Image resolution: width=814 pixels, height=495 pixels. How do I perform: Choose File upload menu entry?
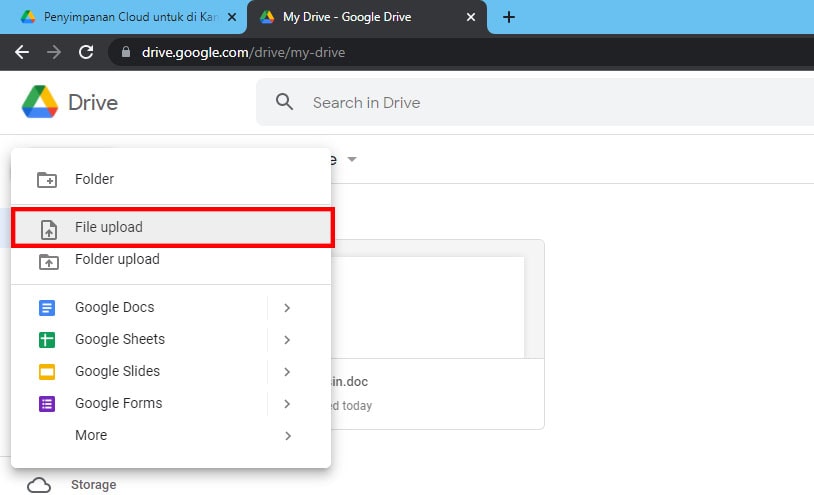(x=172, y=227)
